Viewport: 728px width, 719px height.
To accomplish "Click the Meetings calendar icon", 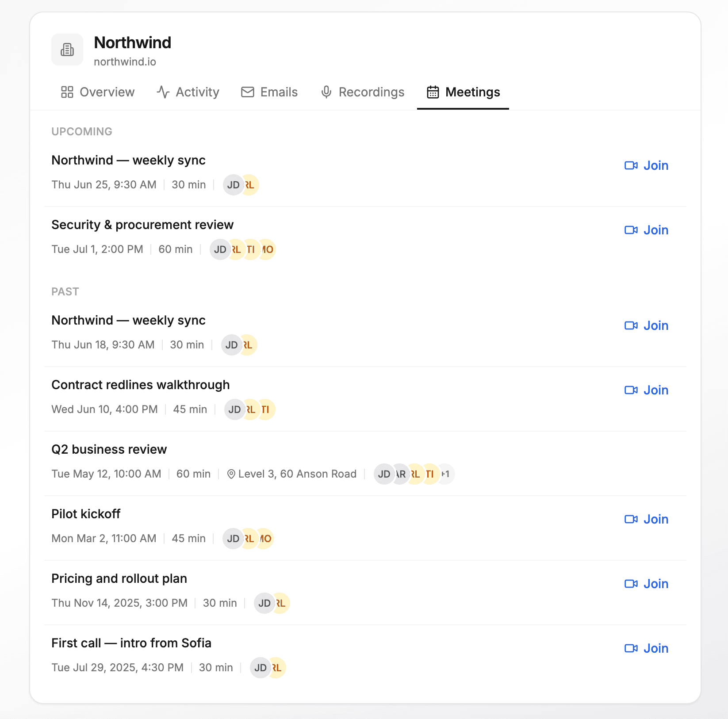I will (x=433, y=92).
